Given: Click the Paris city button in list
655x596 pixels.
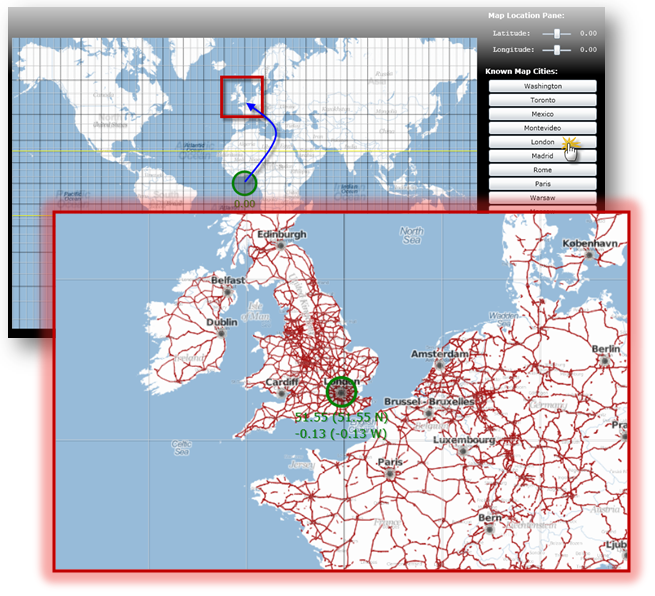Looking at the screenshot, I should (543, 184).
